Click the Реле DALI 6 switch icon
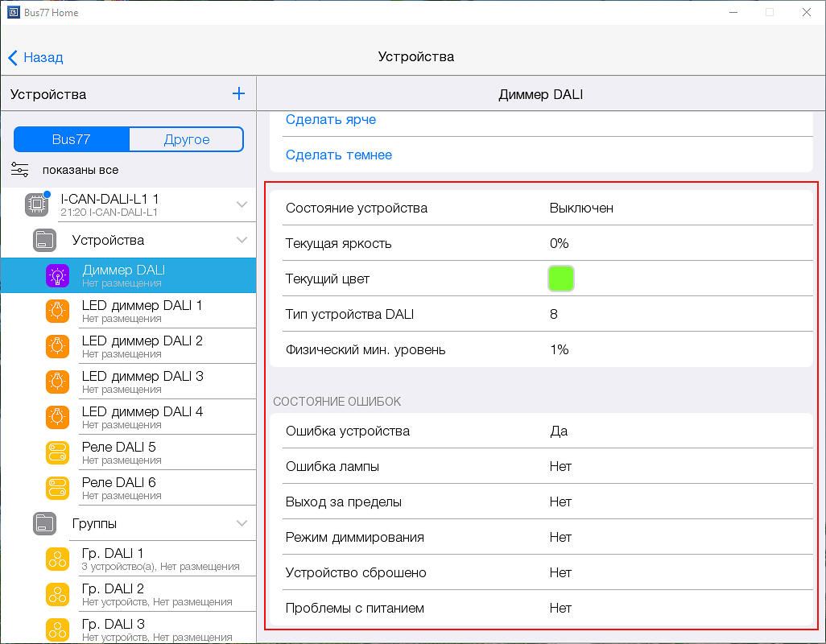Screen dimensions: 826x644 click(x=57, y=488)
